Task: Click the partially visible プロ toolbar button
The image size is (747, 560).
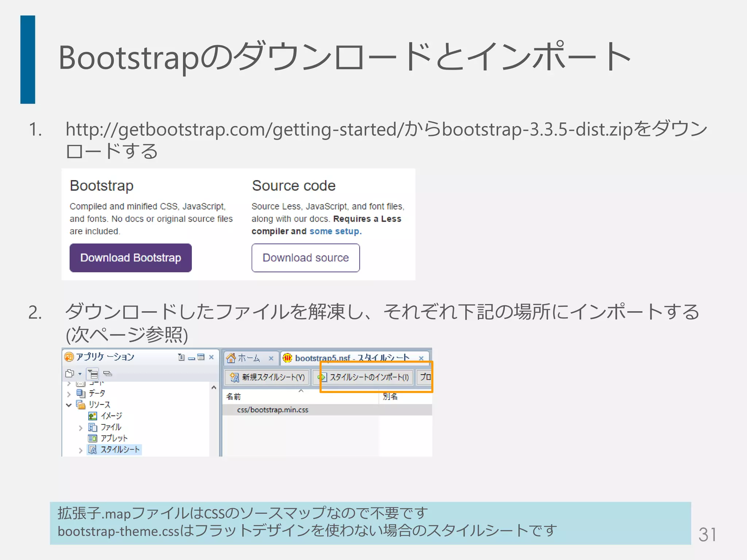Action: [424, 377]
